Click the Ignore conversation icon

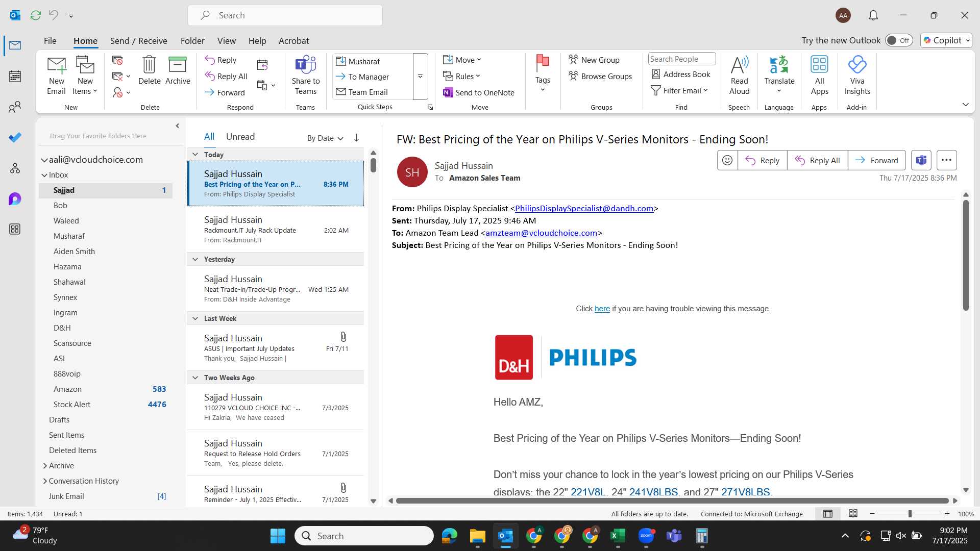point(117,61)
